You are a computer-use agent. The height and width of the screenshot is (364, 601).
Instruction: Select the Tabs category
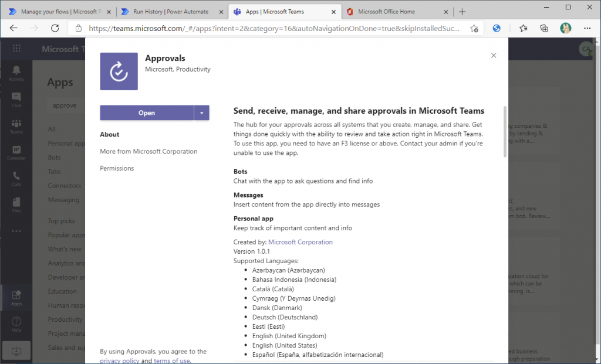[54, 172]
